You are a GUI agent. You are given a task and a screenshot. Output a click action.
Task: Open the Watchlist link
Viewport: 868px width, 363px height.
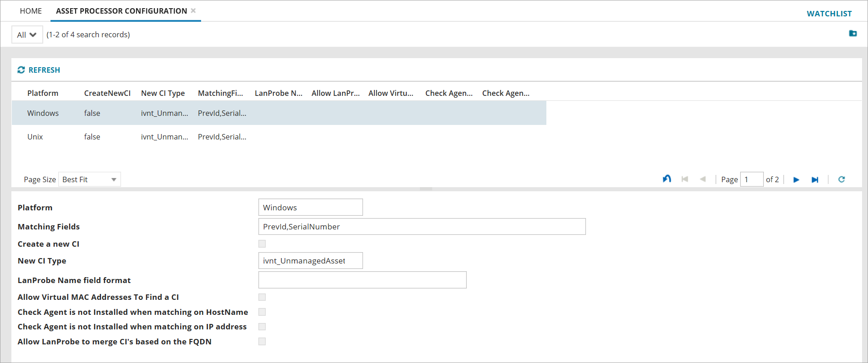[x=829, y=14]
